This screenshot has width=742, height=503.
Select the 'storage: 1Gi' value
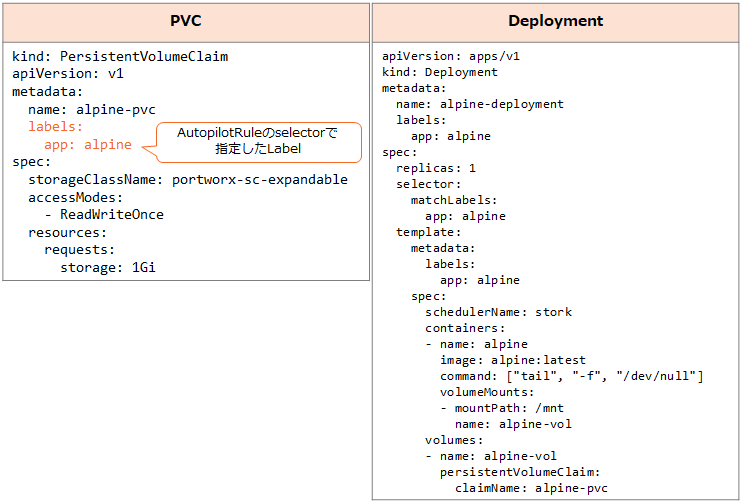click(x=108, y=268)
